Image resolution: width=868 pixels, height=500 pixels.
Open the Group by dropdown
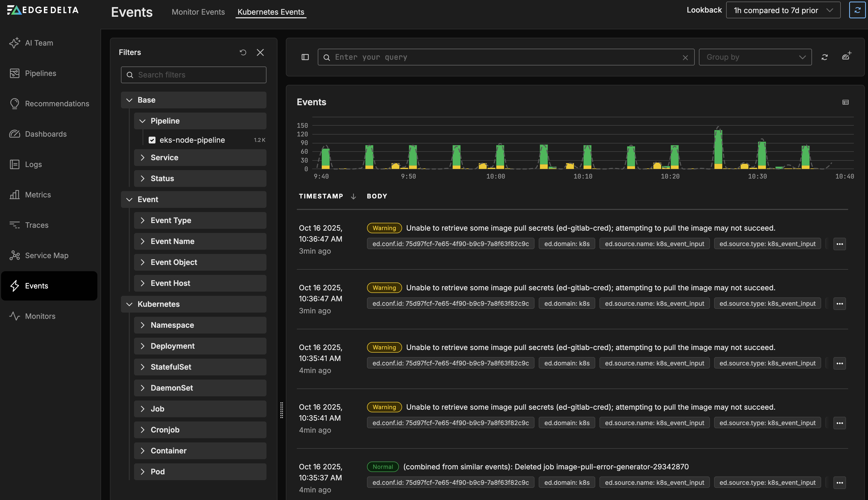pyautogui.click(x=755, y=57)
